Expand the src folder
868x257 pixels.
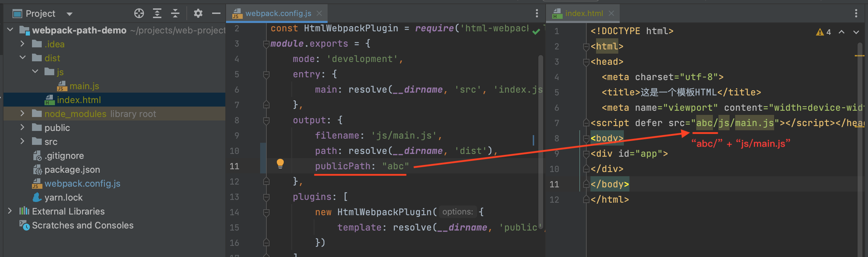coord(22,141)
